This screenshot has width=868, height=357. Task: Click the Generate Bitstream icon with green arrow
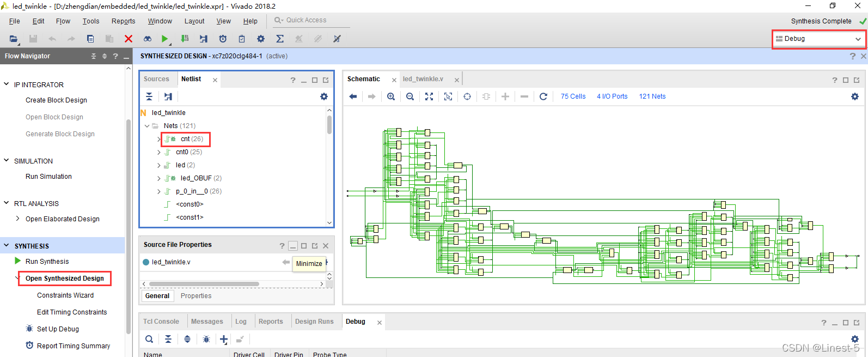(x=185, y=39)
